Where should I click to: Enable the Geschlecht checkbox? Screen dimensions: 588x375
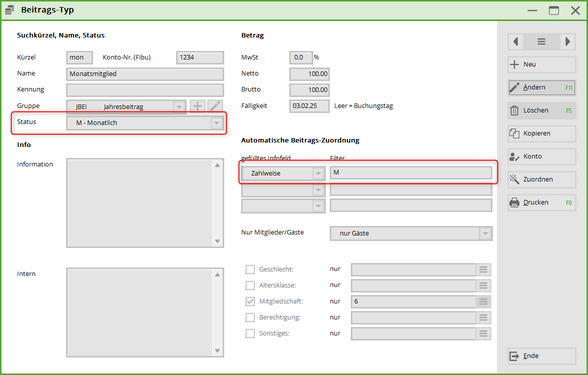(250, 269)
